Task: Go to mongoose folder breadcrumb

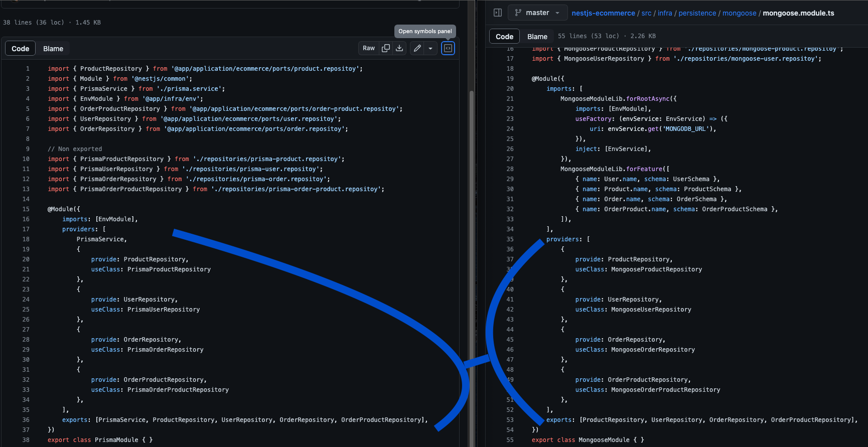Action: click(x=739, y=13)
